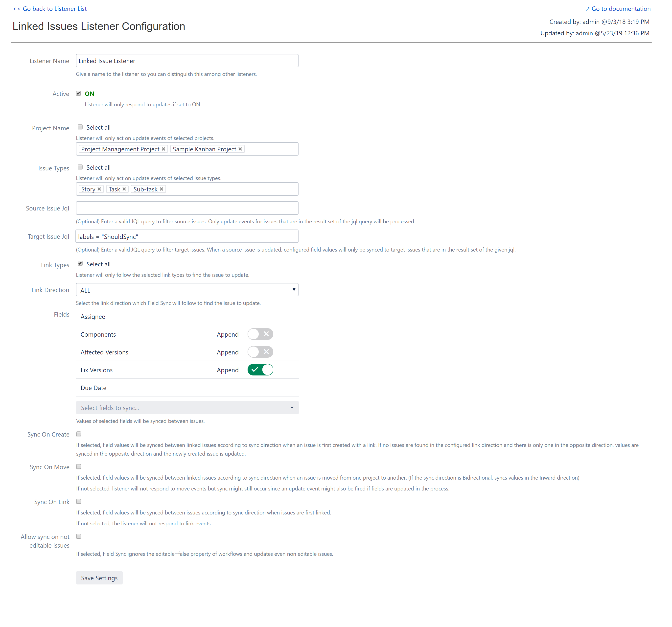The image size is (672, 627).
Task: Uncheck the Active ON checkbox
Action: point(78,93)
